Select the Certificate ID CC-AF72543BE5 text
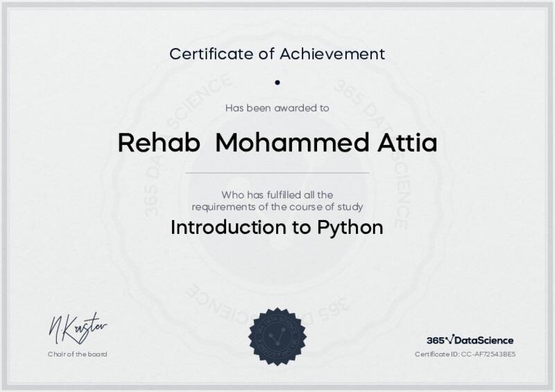Screen dimensions: 555x392 pos(466,354)
